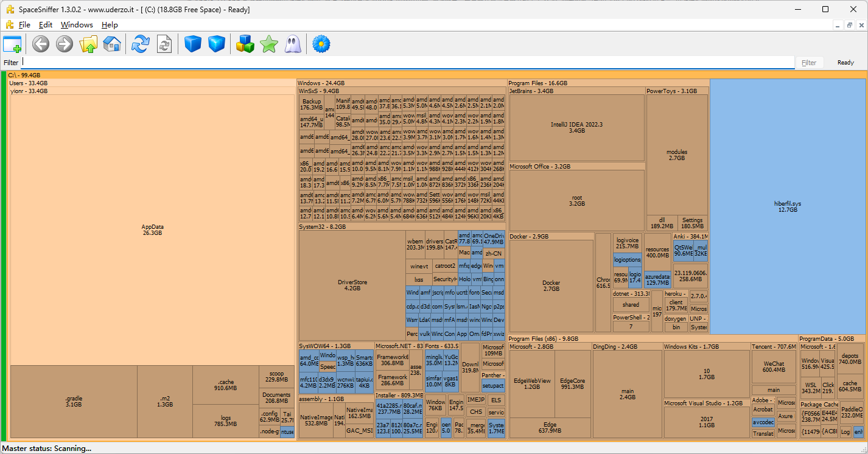Image resolution: width=868 pixels, height=454 pixels.
Task: Click the WinSxS - 9.4GB header
Action: (402, 91)
